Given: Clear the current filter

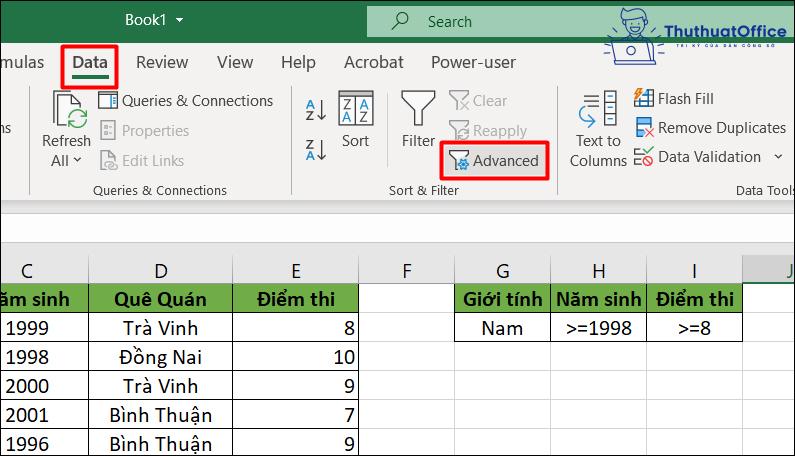Looking at the screenshot, I should click(478, 100).
